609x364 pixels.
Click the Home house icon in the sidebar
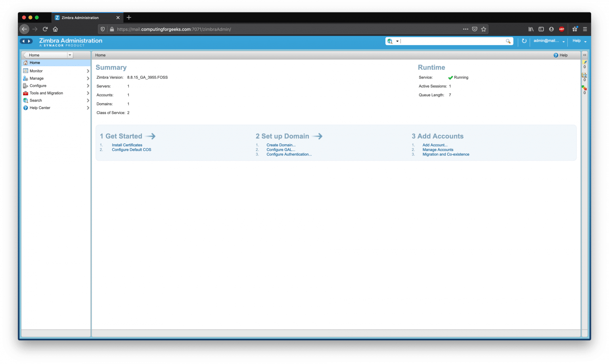coord(26,63)
